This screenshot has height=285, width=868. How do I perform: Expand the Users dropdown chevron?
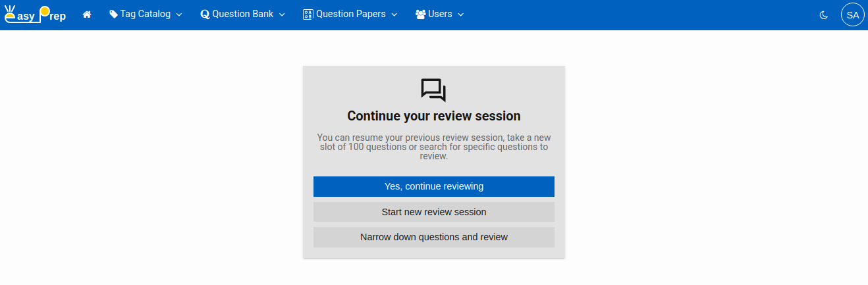[x=460, y=14]
